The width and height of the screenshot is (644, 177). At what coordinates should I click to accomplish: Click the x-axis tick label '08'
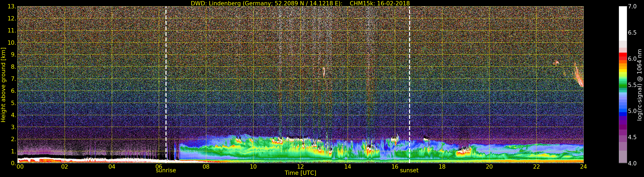(206, 166)
